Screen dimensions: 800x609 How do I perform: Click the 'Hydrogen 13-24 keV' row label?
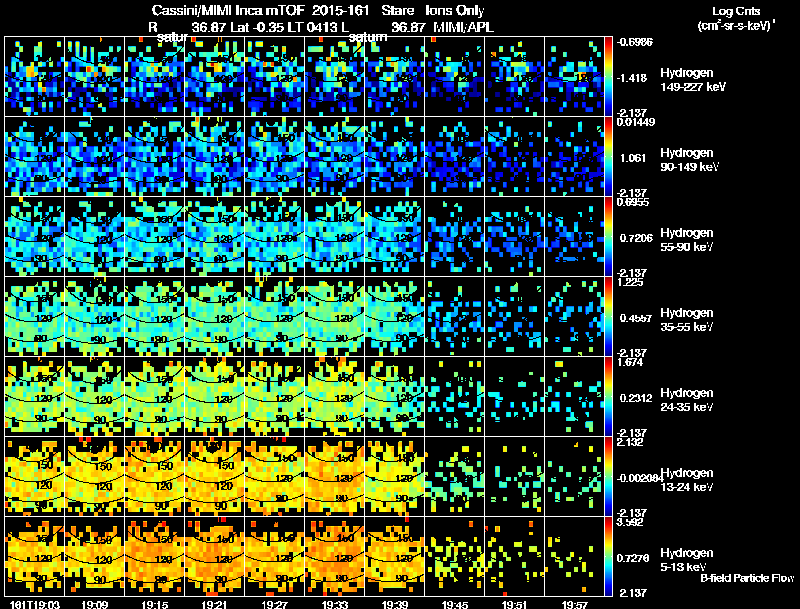(687, 480)
